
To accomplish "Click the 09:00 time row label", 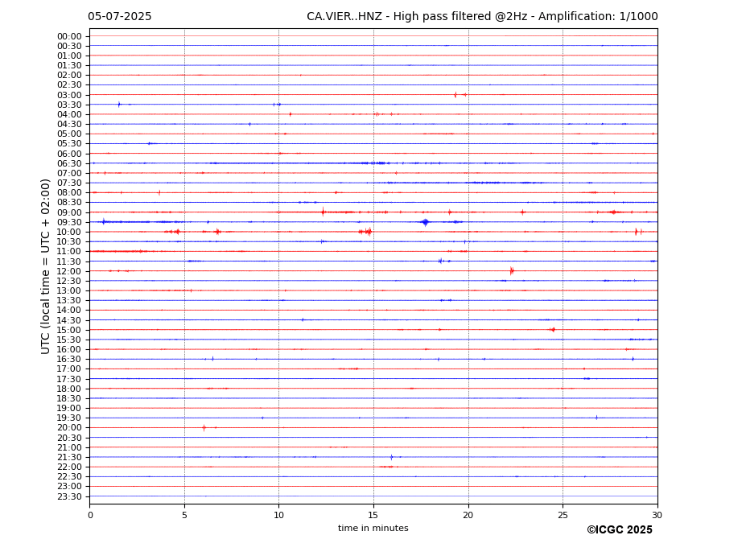I will coord(69,212).
